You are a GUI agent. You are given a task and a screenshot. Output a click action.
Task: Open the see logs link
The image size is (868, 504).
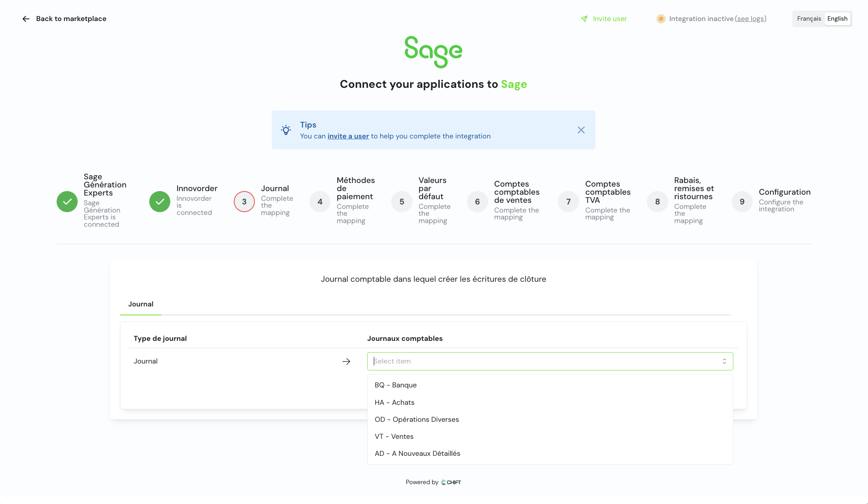click(750, 19)
